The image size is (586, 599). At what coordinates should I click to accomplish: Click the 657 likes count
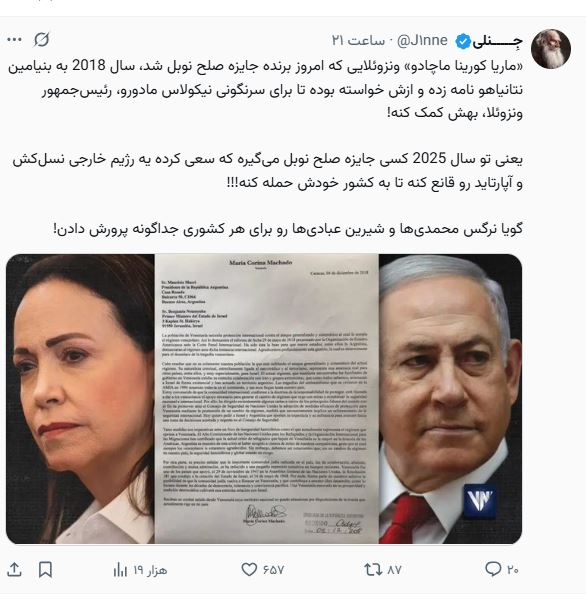pyautogui.click(x=274, y=570)
